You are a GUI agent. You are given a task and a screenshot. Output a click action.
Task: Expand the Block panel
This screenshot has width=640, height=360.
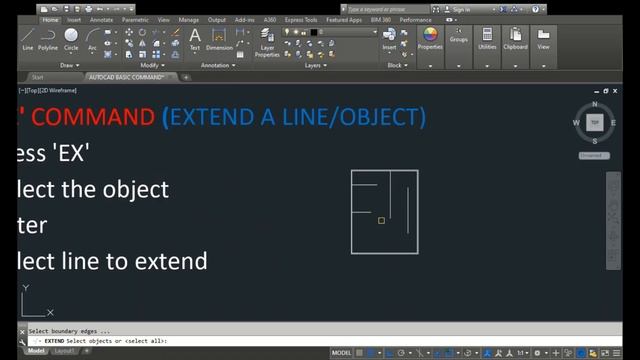(x=397, y=65)
